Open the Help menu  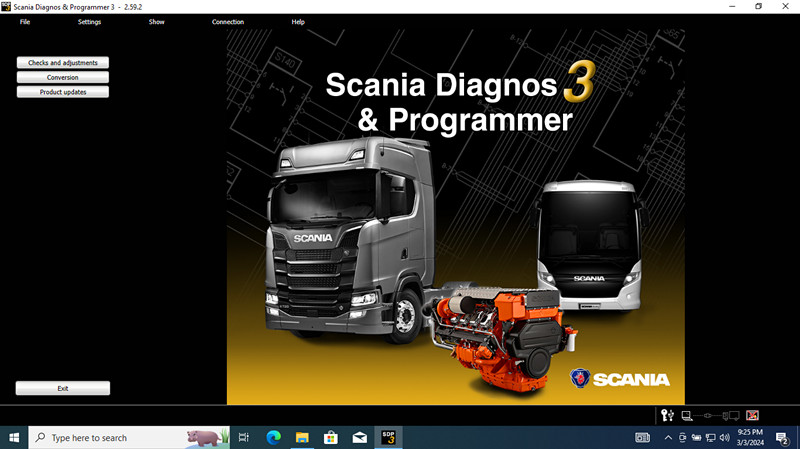pos(298,22)
